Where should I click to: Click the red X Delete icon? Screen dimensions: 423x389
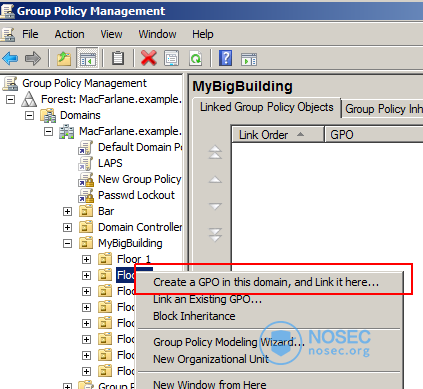click(149, 58)
